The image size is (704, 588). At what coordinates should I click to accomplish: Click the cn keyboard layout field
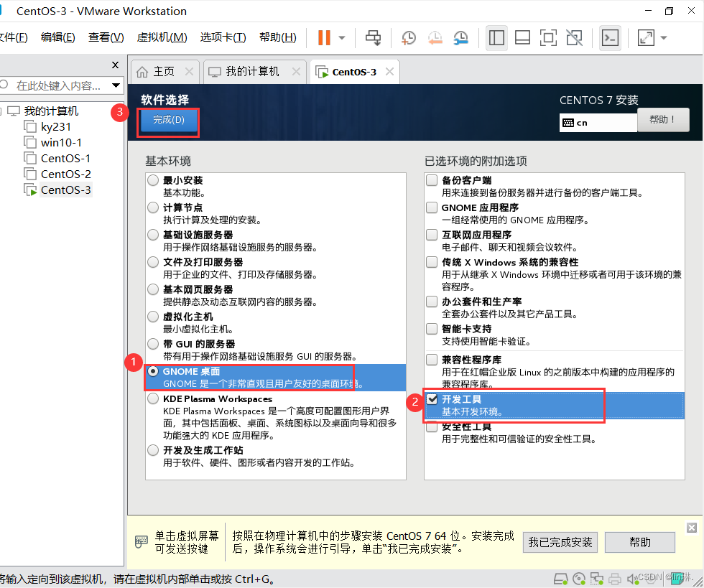(x=598, y=123)
